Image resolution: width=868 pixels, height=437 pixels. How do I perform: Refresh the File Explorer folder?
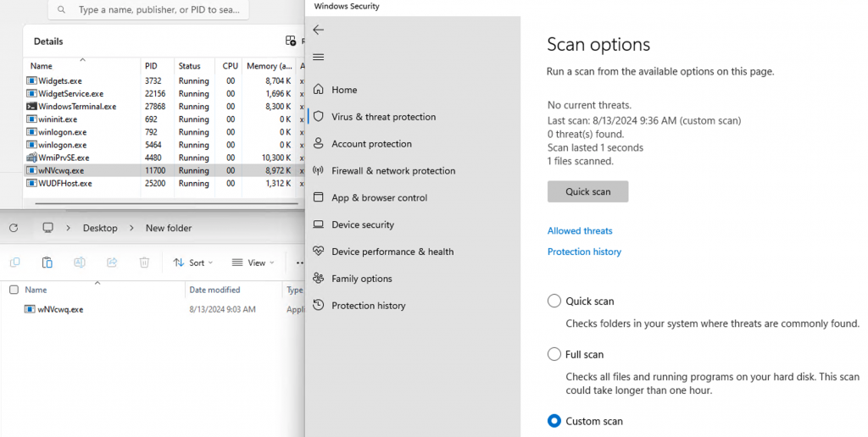[x=14, y=228]
